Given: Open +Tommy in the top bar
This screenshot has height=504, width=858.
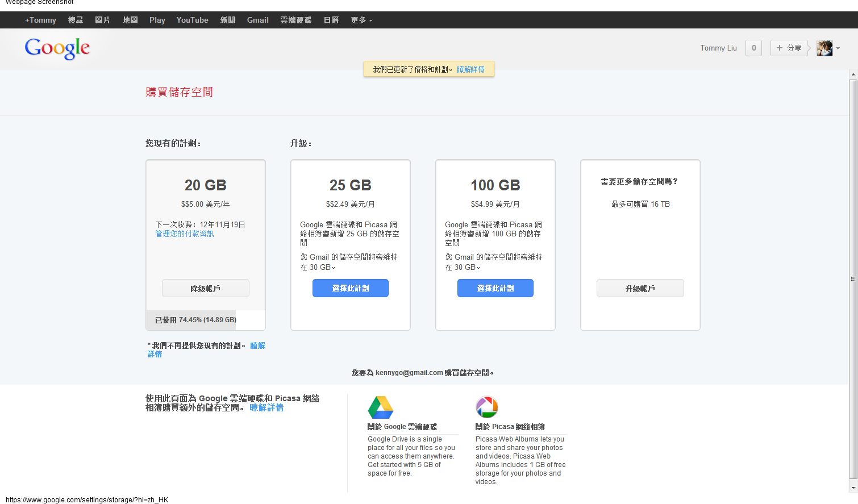Looking at the screenshot, I should [x=40, y=20].
